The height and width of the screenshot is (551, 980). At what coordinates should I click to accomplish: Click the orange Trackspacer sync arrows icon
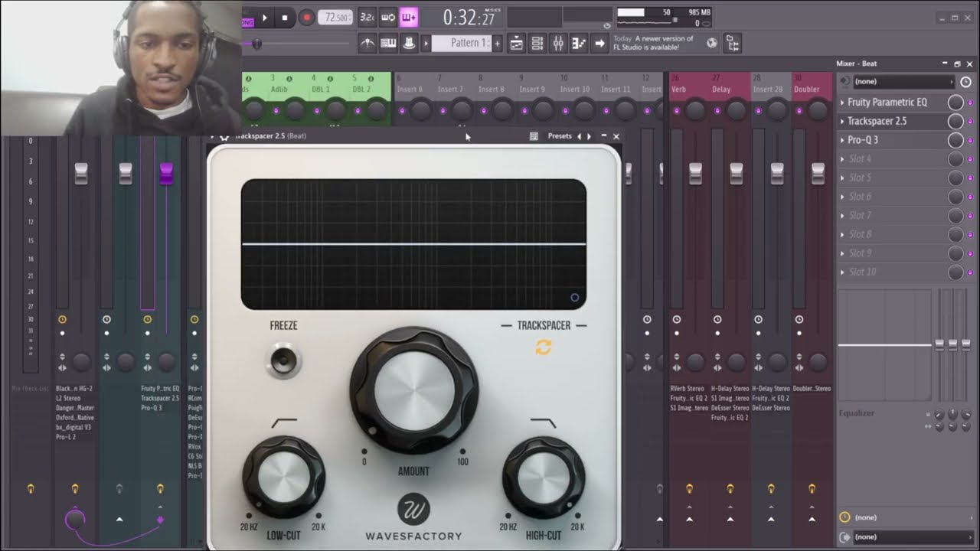pyautogui.click(x=544, y=347)
